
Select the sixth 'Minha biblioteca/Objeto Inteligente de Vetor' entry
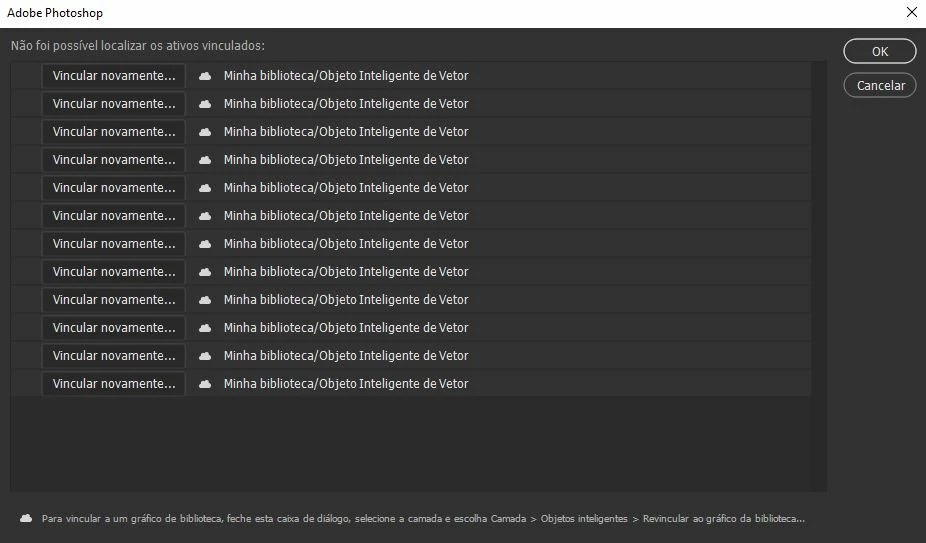[x=346, y=216]
